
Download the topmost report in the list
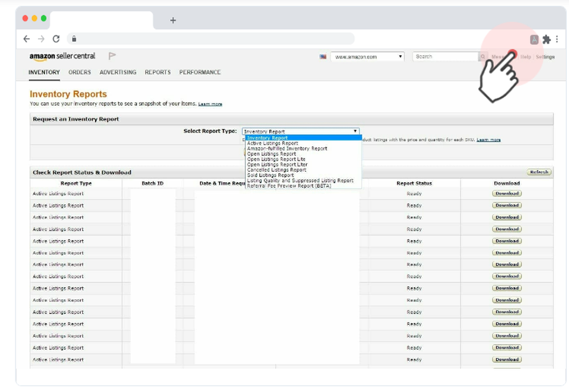pyautogui.click(x=507, y=193)
